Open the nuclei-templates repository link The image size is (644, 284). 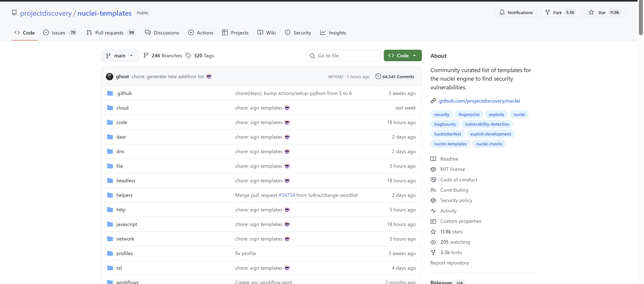click(x=104, y=13)
